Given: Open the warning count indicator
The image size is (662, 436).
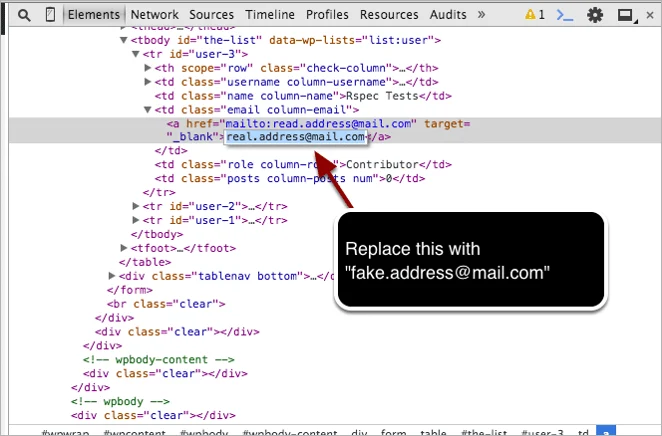Looking at the screenshot, I should (x=534, y=15).
